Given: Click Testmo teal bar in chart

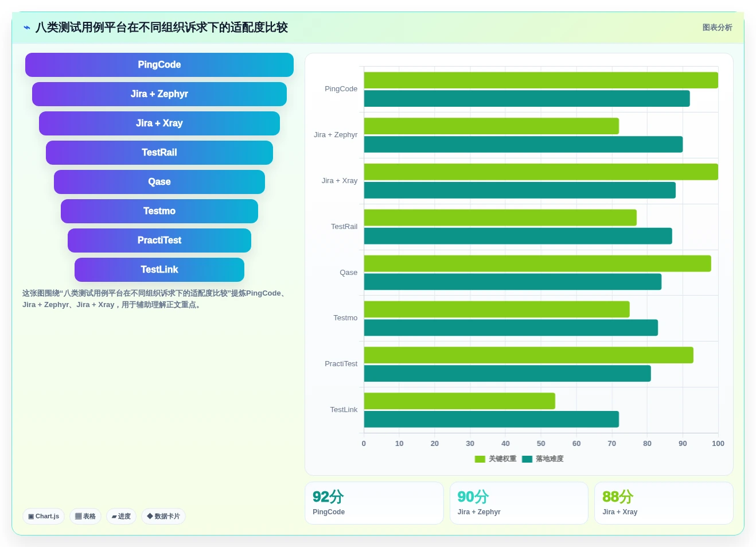Looking at the screenshot, I should click(511, 328).
